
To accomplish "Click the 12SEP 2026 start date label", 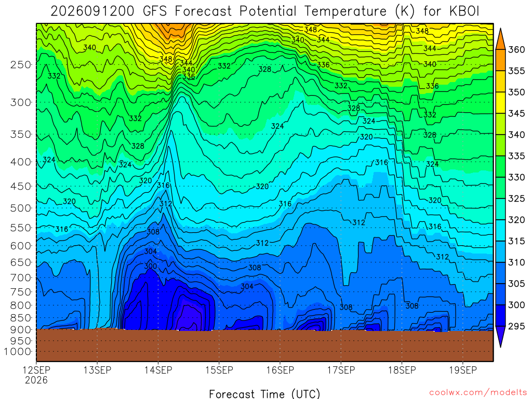I will click(x=36, y=375).
